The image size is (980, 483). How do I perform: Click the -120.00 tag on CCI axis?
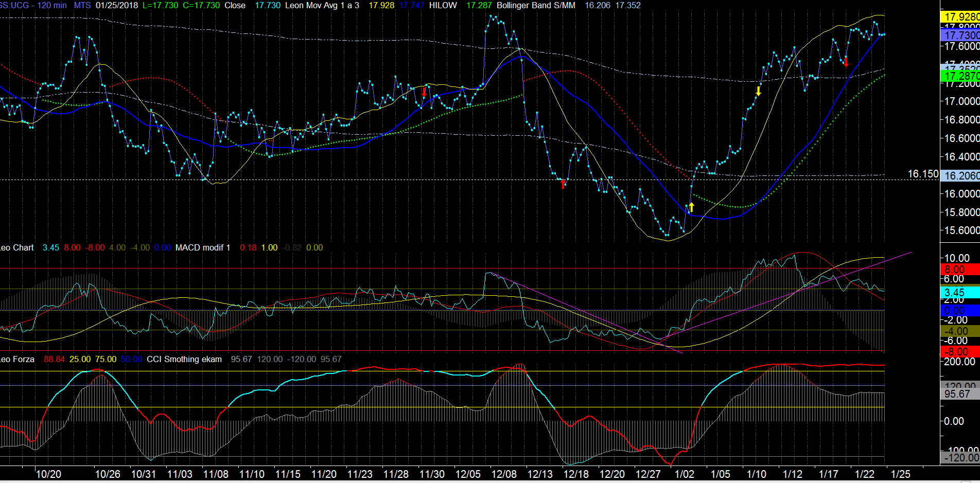coord(960,458)
